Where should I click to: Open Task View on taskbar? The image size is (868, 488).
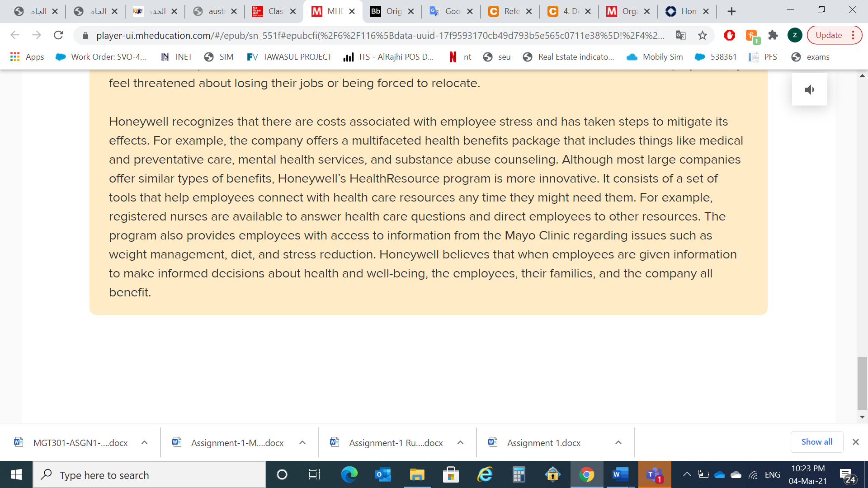pos(314,474)
